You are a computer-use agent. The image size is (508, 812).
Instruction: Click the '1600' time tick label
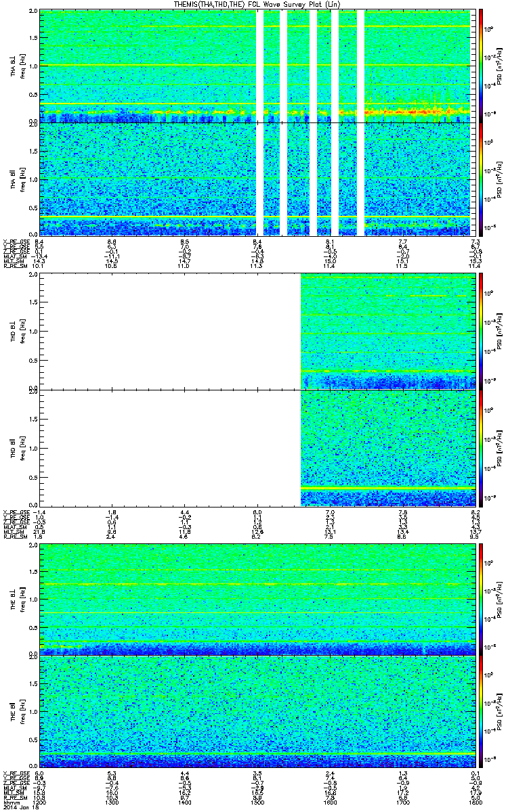point(329,803)
